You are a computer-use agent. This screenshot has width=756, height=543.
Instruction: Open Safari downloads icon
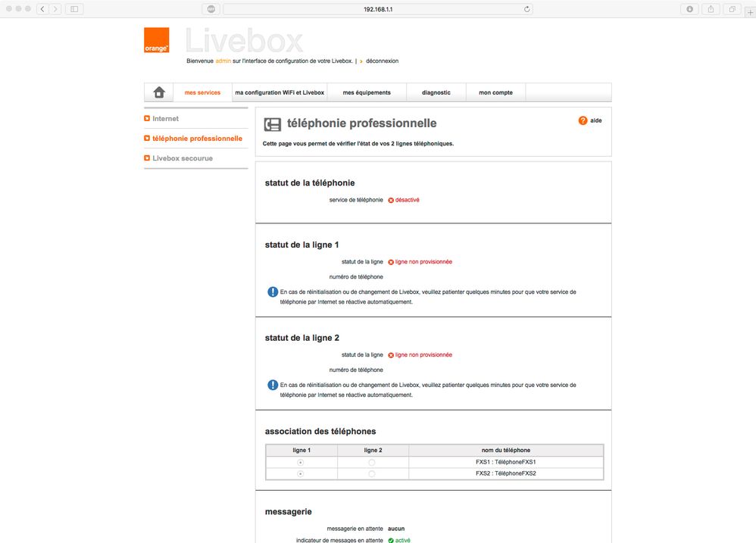click(690, 9)
